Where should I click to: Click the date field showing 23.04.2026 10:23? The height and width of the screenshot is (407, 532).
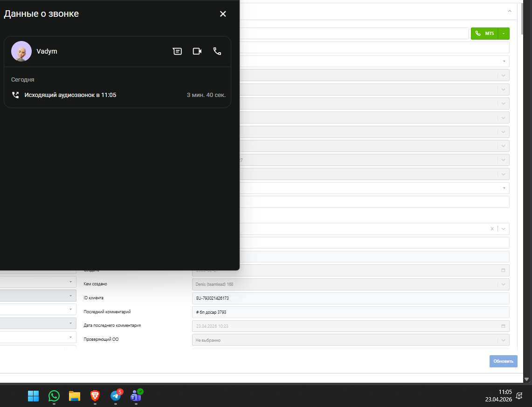coord(351,326)
